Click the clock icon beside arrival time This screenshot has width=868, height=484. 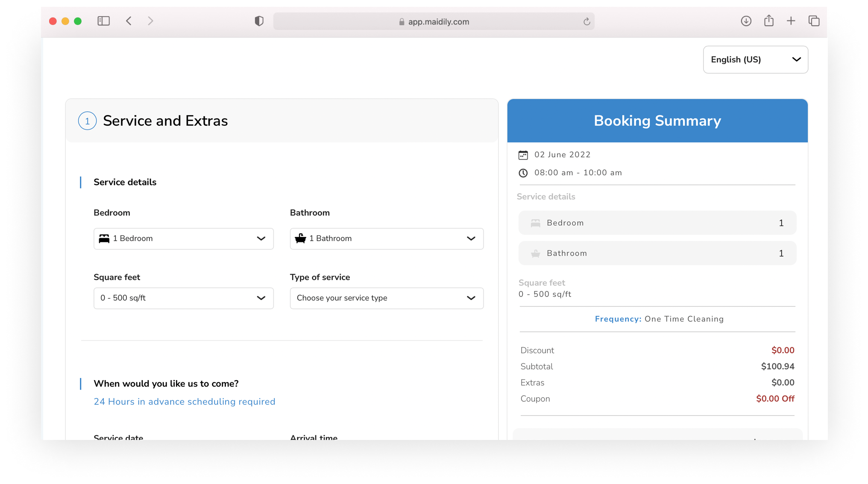(x=523, y=173)
